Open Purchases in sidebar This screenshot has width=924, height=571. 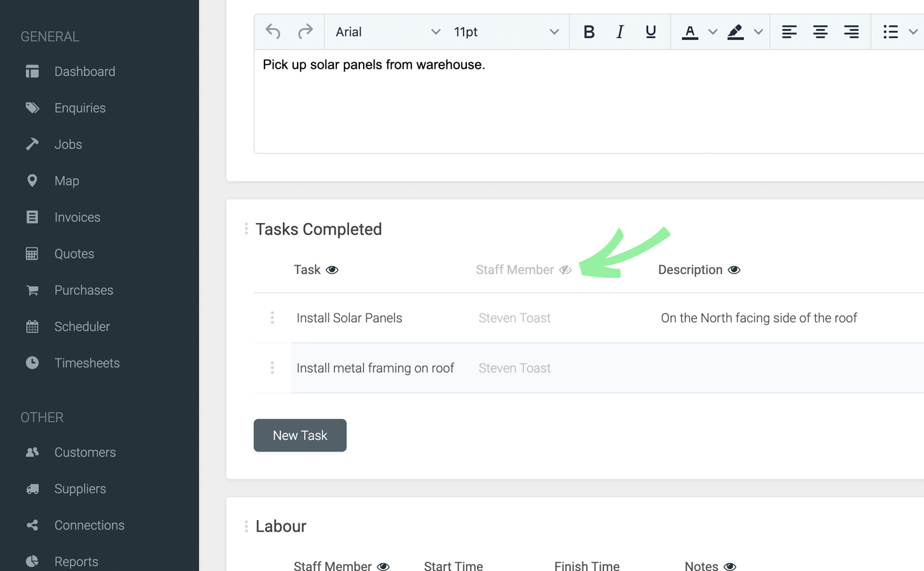coord(83,290)
